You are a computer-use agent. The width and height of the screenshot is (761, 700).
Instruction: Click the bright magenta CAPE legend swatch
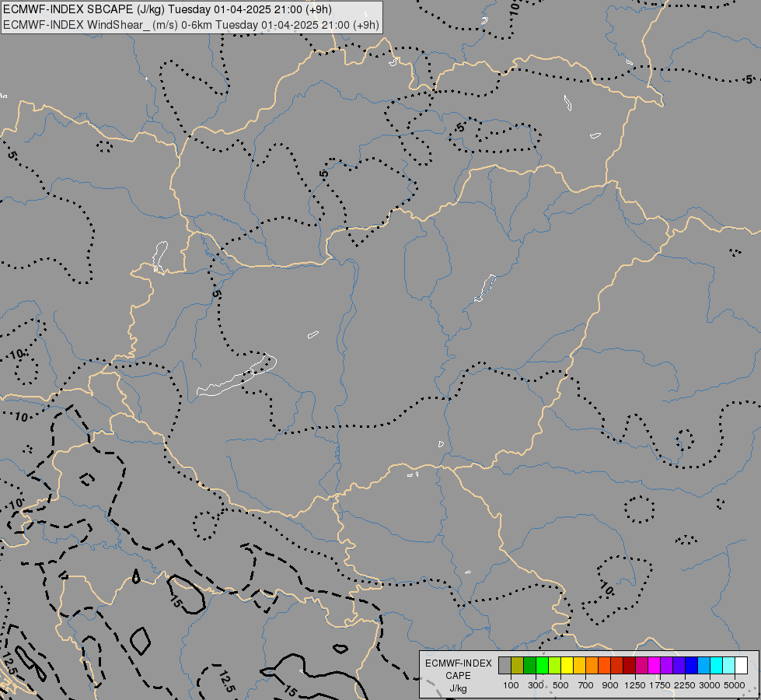(655, 665)
